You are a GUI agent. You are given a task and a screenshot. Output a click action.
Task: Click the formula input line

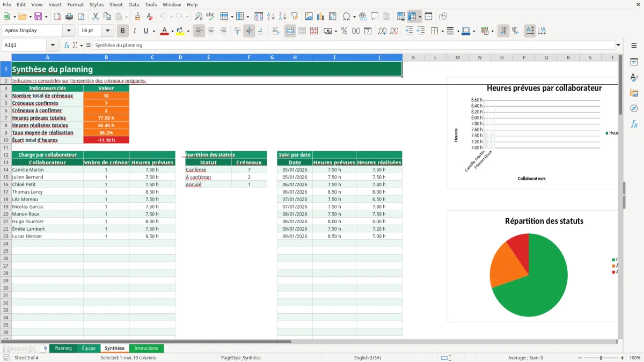(x=354, y=46)
